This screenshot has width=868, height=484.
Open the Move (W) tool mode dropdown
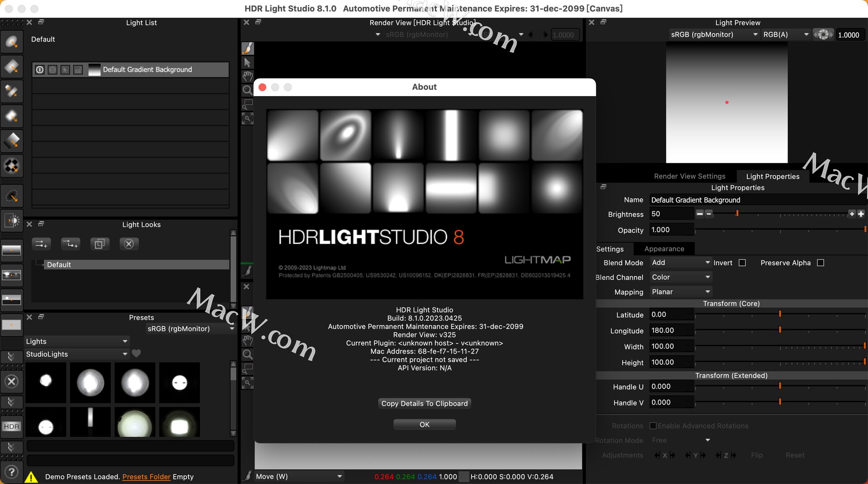(299, 476)
